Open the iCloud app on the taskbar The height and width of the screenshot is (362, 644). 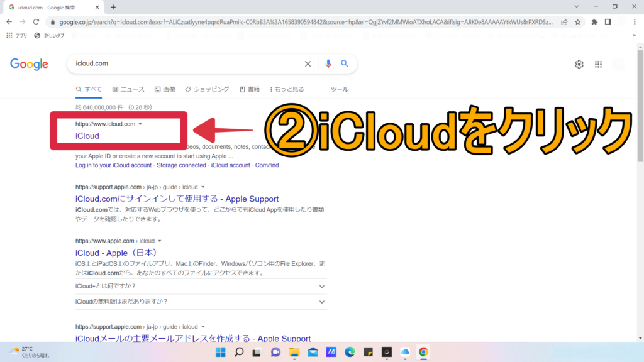[x=405, y=352]
